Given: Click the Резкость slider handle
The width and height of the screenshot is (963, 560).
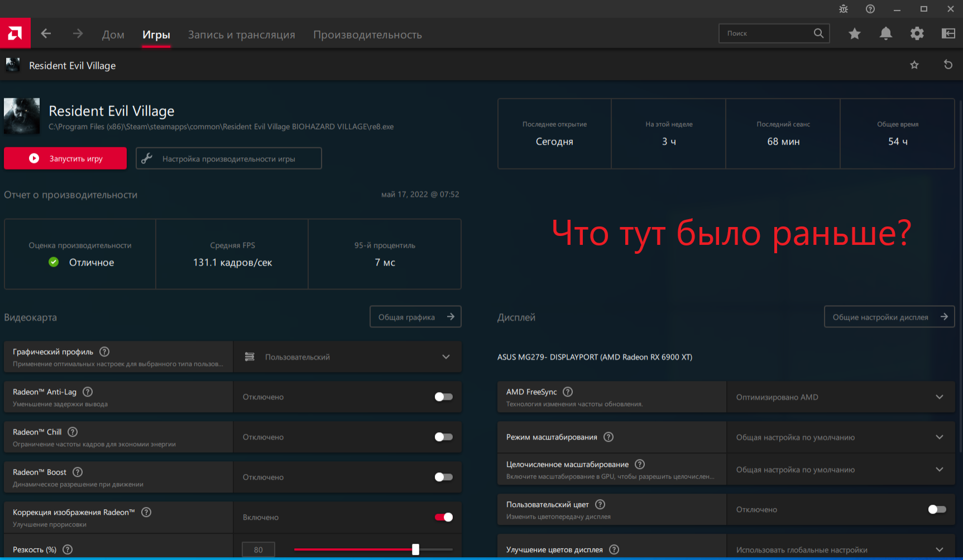Looking at the screenshot, I should 415,549.
